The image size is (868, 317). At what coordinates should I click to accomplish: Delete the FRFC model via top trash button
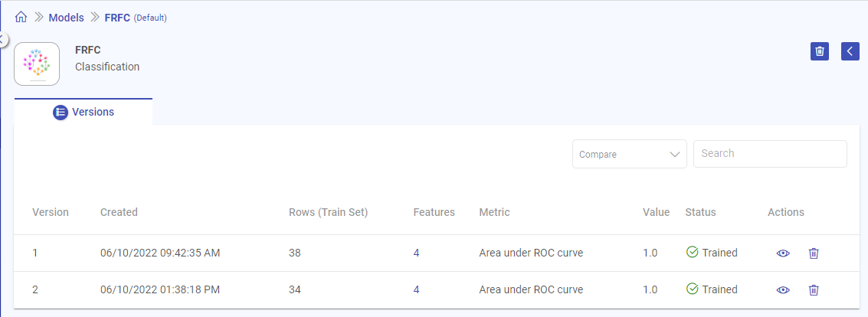820,51
